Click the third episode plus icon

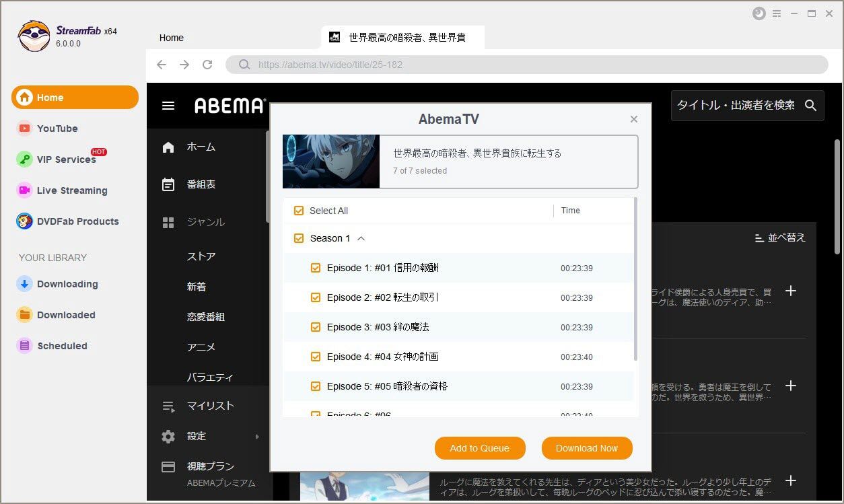pyautogui.click(x=791, y=480)
